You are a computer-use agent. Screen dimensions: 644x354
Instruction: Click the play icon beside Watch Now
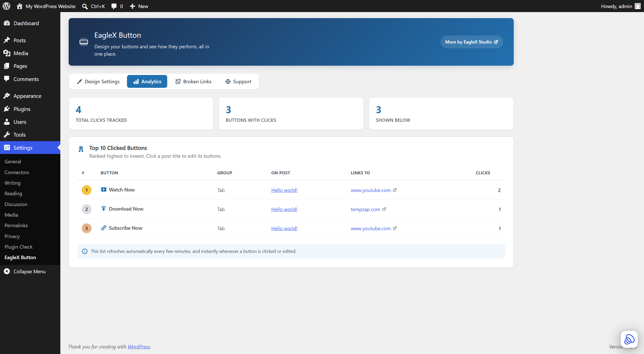tap(104, 189)
